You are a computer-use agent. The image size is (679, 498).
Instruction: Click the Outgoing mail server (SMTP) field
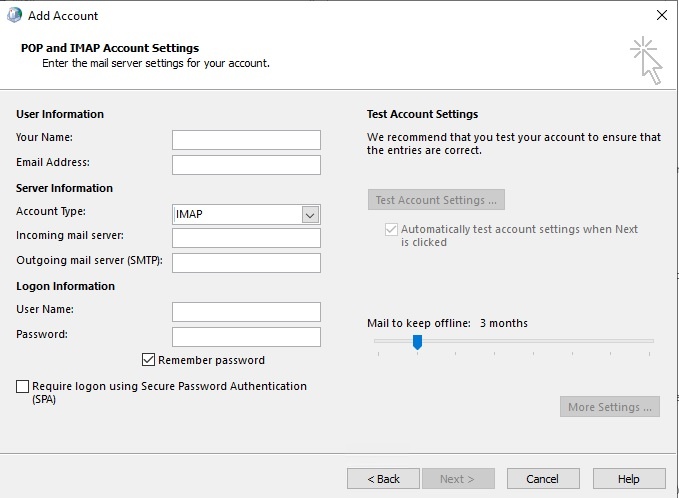pyautogui.click(x=246, y=263)
